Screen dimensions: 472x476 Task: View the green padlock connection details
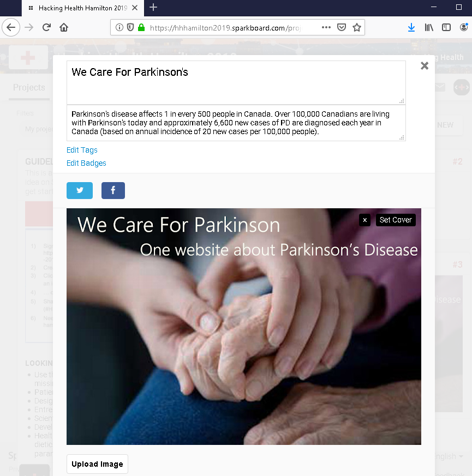click(x=141, y=28)
